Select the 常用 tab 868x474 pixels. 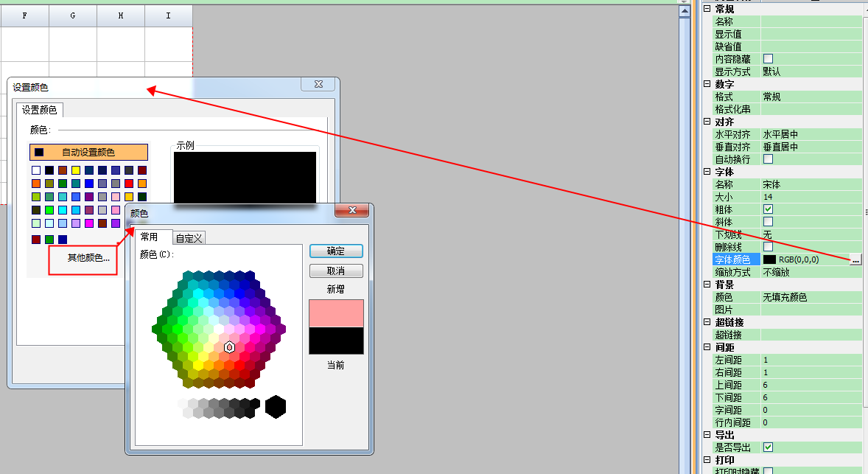click(x=150, y=237)
